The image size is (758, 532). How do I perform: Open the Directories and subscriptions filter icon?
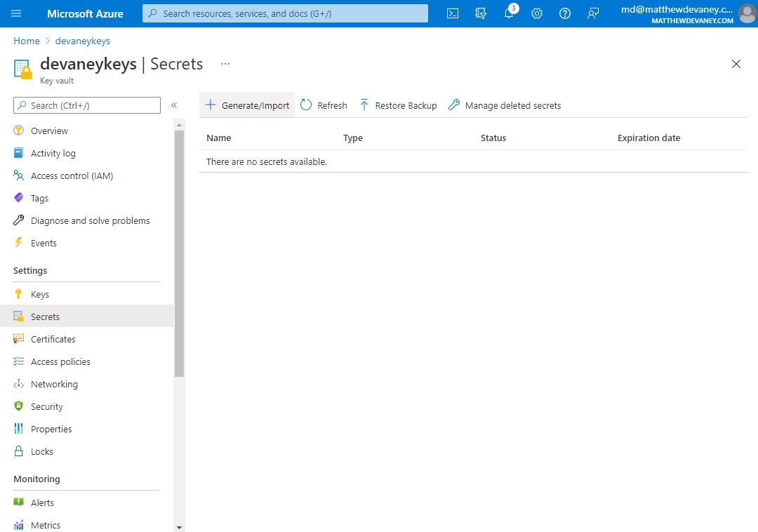click(481, 13)
